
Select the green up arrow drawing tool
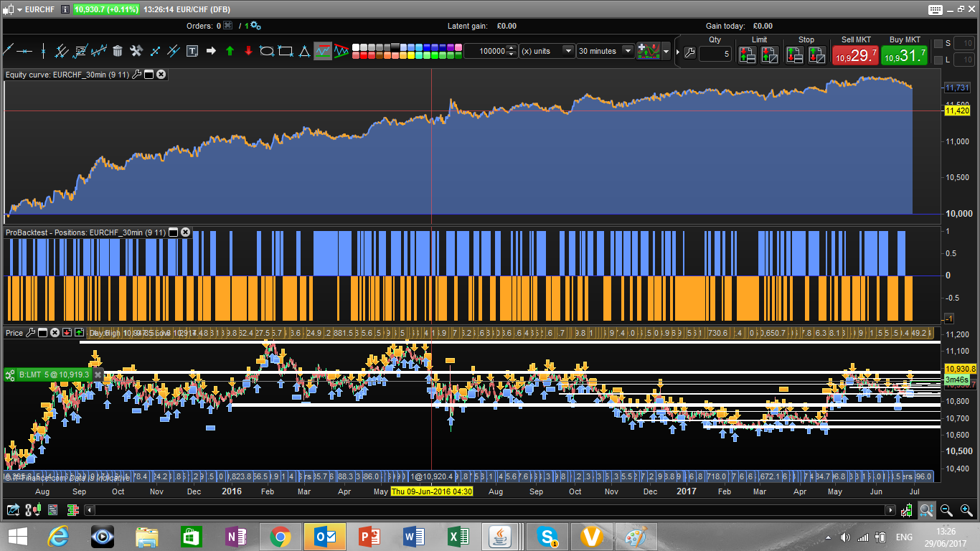pos(230,51)
